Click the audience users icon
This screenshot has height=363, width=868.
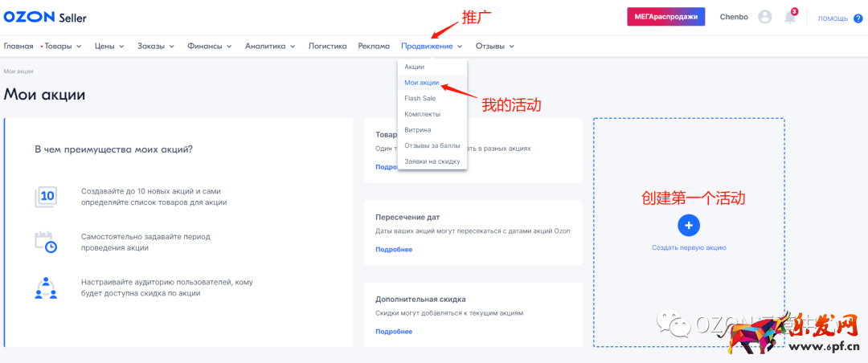(x=46, y=288)
